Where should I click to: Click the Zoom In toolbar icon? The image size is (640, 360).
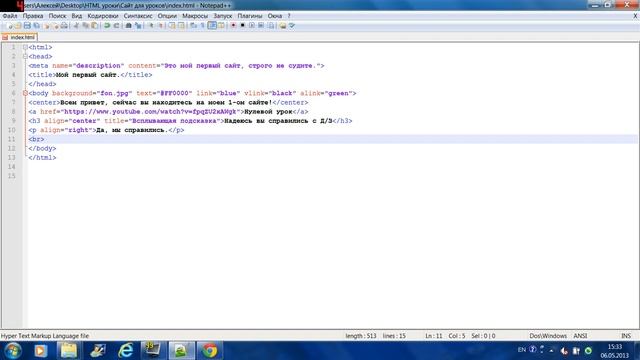click(151, 26)
